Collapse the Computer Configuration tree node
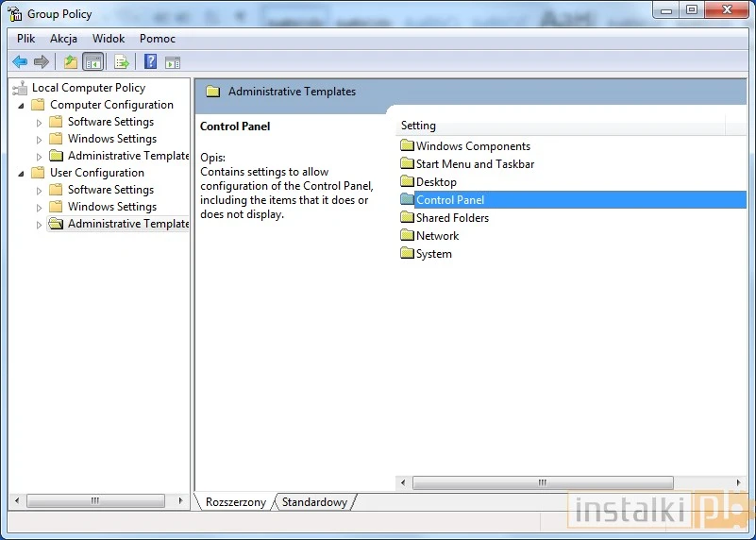The image size is (756, 540). [x=21, y=105]
